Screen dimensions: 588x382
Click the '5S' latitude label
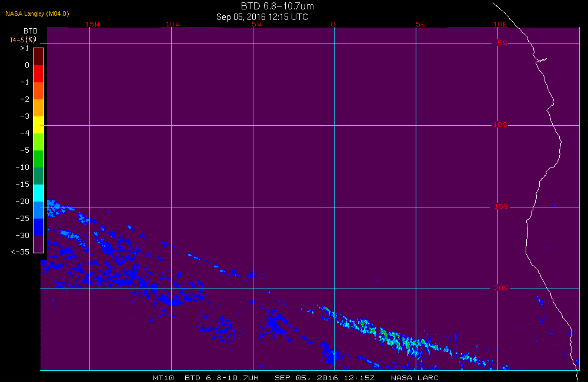502,43
